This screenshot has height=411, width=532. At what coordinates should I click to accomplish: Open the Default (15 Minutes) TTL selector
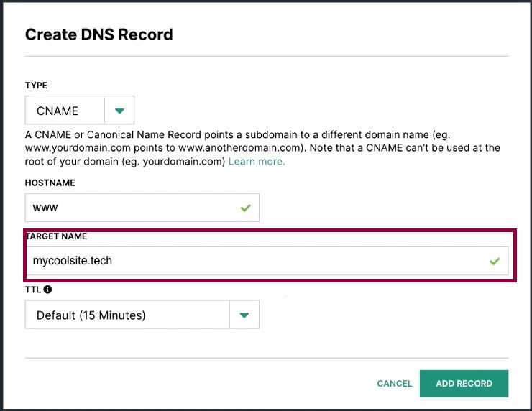pos(142,315)
